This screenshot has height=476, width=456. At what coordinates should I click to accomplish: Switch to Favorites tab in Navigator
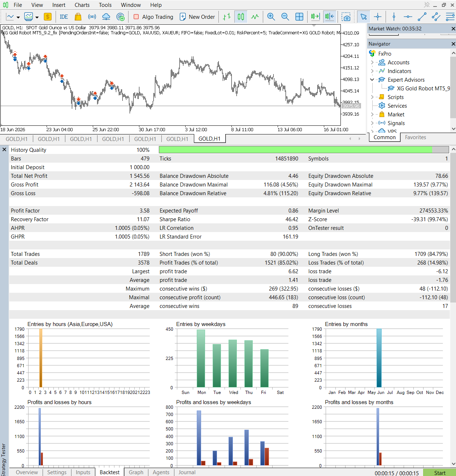[x=415, y=137]
